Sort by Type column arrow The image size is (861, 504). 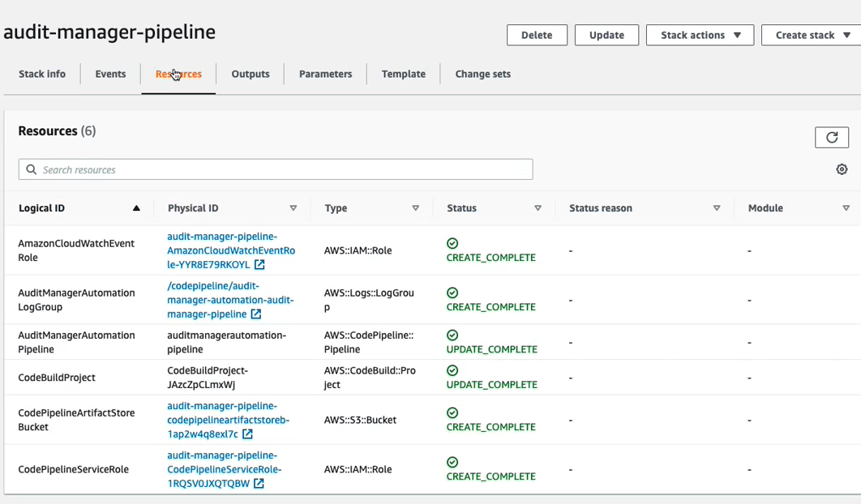pyautogui.click(x=416, y=208)
